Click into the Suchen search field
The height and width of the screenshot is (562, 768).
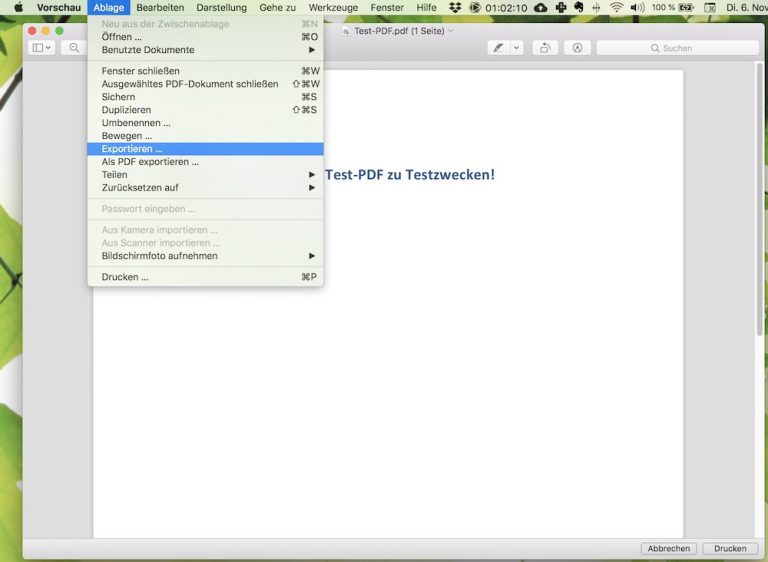677,48
